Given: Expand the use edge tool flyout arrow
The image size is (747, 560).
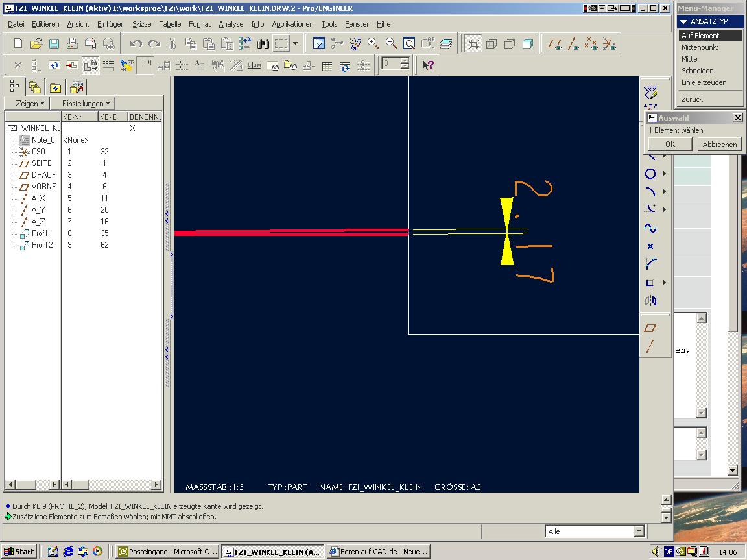Looking at the screenshot, I should click(x=665, y=283).
